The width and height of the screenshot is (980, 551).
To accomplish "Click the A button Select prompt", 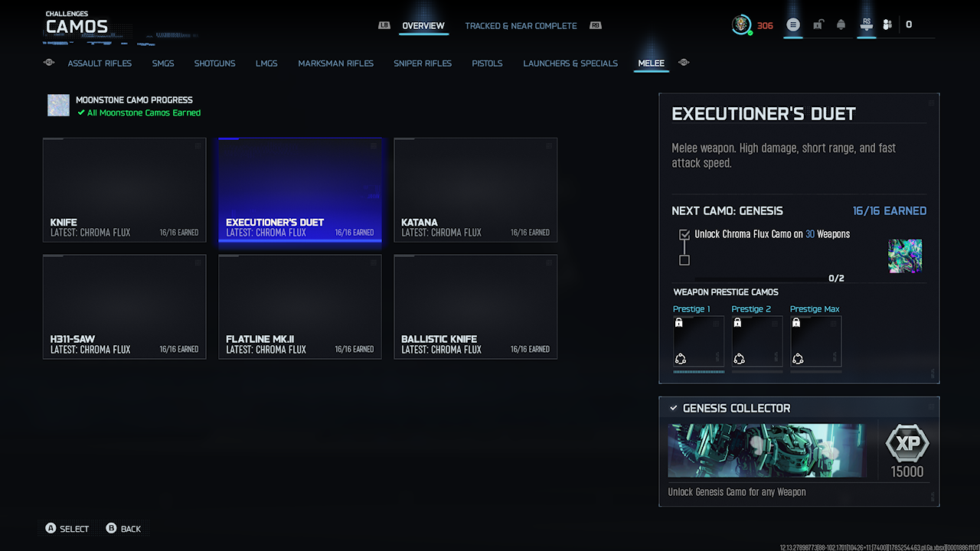I will [x=67, y=529].
